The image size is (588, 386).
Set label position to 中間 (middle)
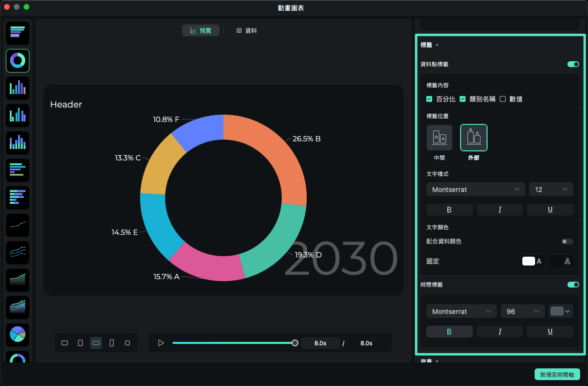click(x=440, y=138)
